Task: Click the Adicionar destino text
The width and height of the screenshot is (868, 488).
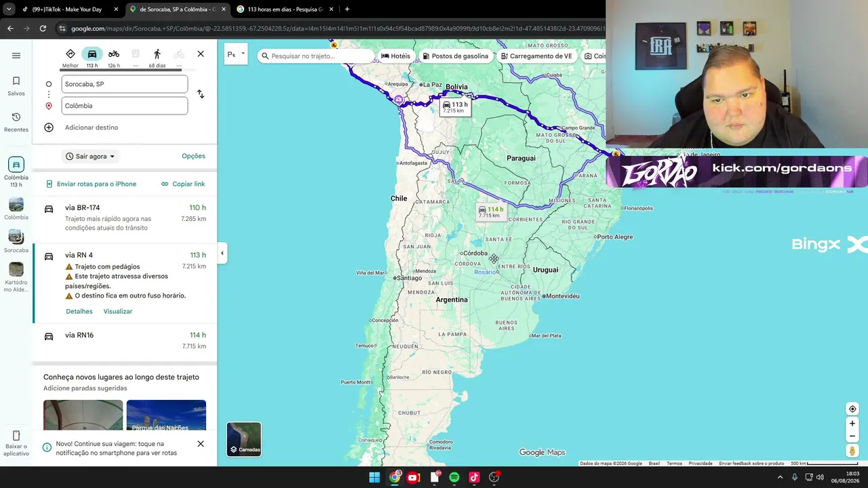Action: tap(92, 127)
